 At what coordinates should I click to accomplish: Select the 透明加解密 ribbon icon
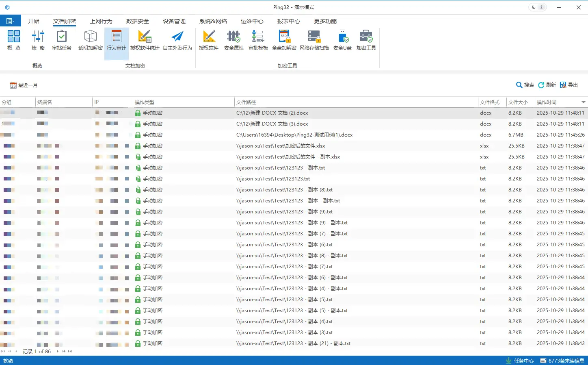coord(91,40)
